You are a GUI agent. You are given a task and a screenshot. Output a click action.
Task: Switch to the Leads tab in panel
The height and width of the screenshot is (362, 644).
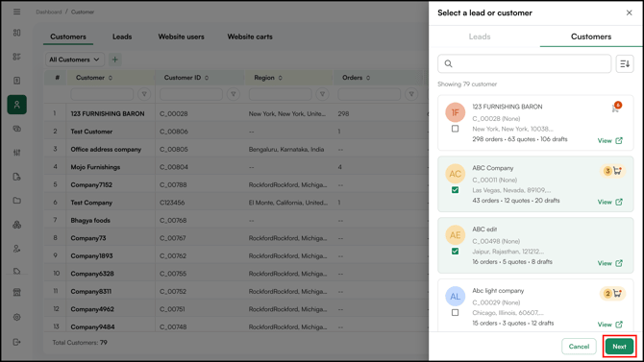coord(480,36)
